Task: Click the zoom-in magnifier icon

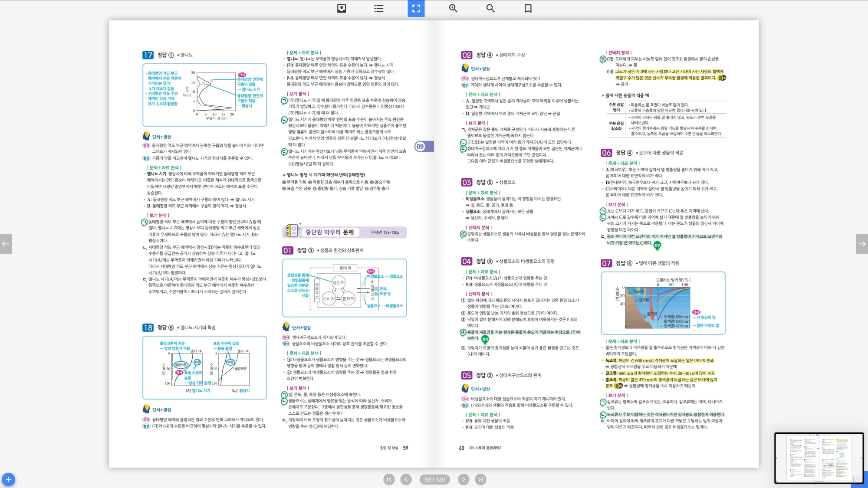Action: point(453,8)
